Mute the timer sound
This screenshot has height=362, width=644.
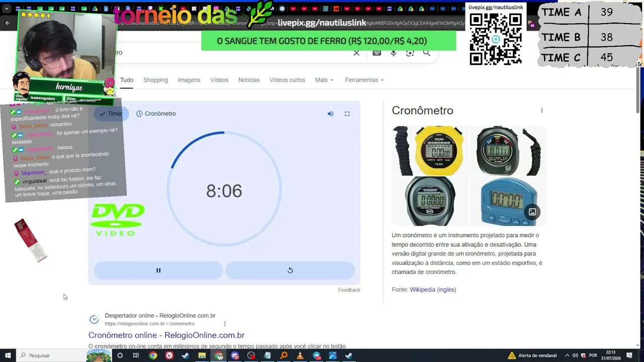tap(331, 114)
